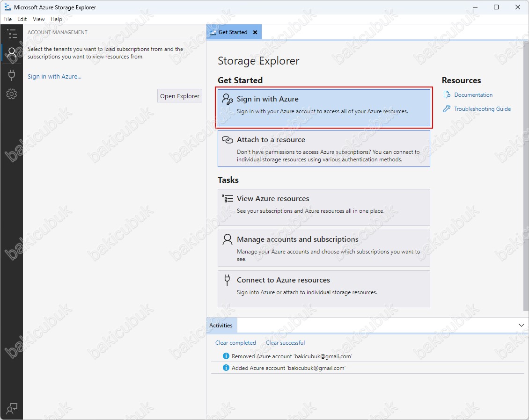Image resolution: width=529 pixels, height=420 pixels.
Task: Open Settings gear icon in sidebar
Action: coord(12,94)
